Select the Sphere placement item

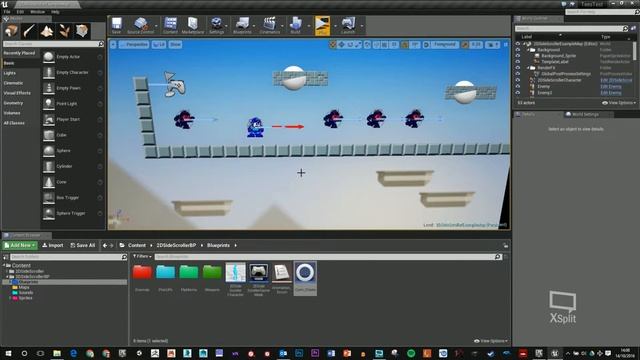point(73,151)
